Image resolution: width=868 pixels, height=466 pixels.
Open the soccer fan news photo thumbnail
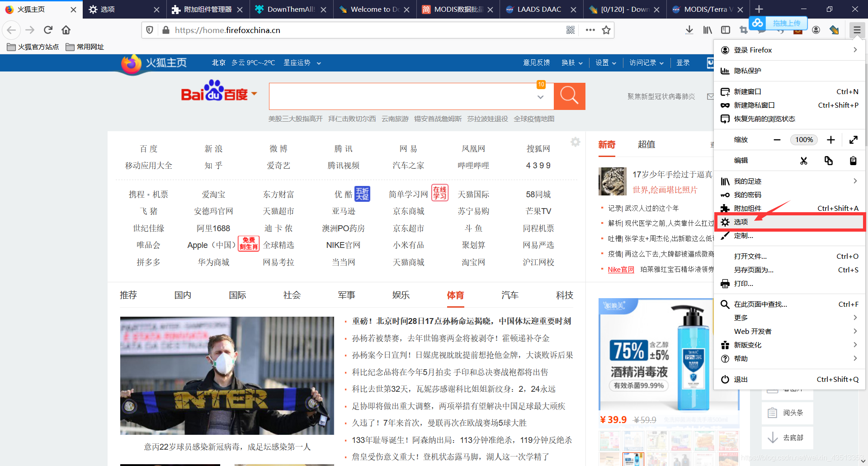(x=227, y=376)
